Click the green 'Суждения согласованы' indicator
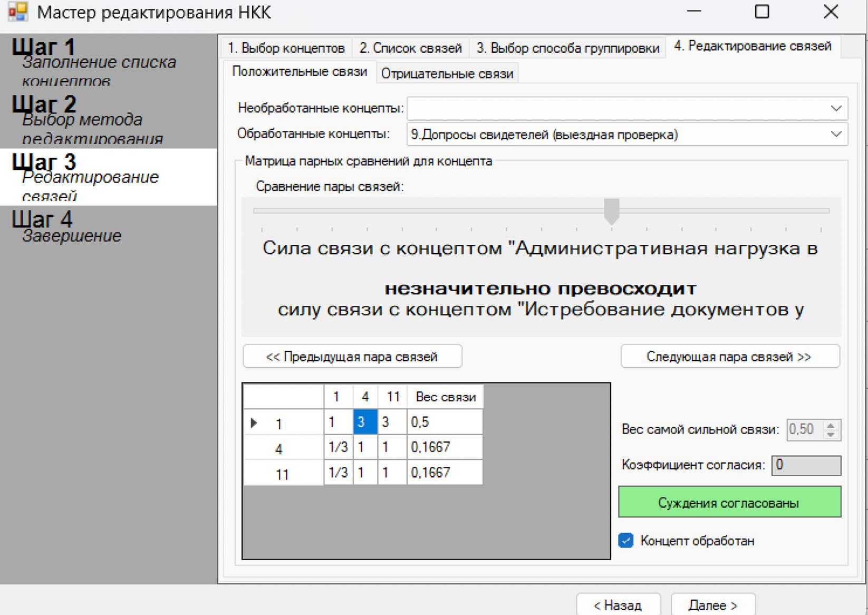The width and height of the screenshot is (868, 615). click(x=729, y=503)
